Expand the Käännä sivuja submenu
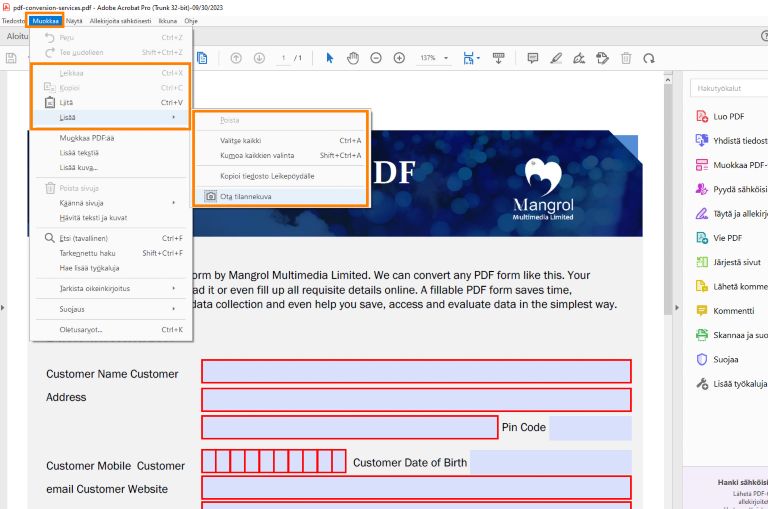Viewport: 768px width, 509px height. (x=111, y=203)
